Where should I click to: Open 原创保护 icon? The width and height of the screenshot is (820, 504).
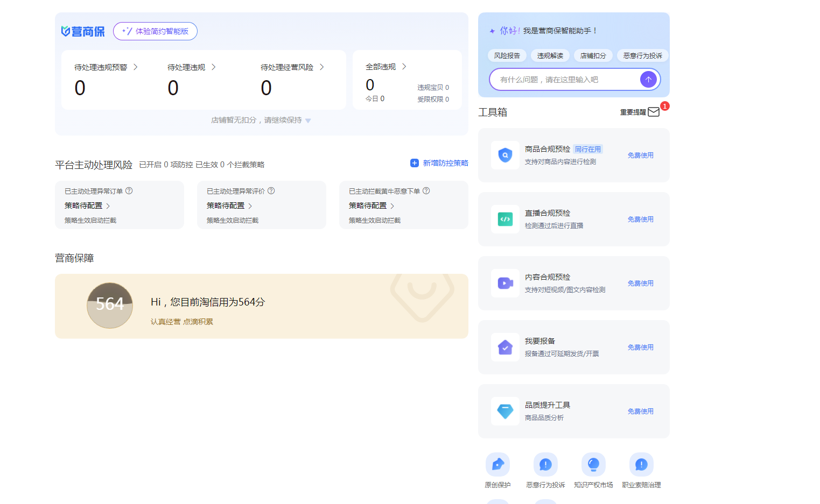497,464
